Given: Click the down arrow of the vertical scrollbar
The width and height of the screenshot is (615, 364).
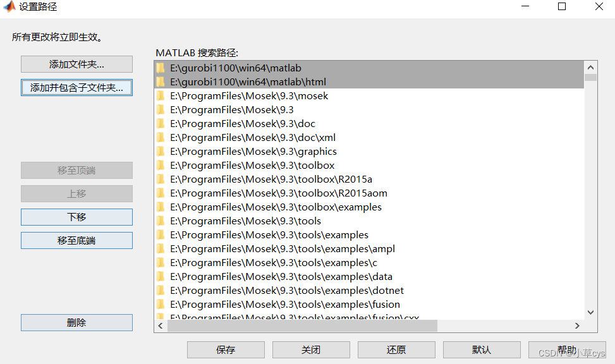Looking at the screenshot, I should point(590,312).
